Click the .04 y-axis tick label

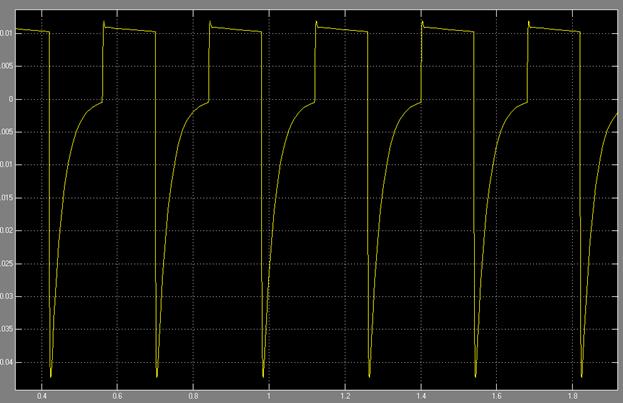click(6, 362)
